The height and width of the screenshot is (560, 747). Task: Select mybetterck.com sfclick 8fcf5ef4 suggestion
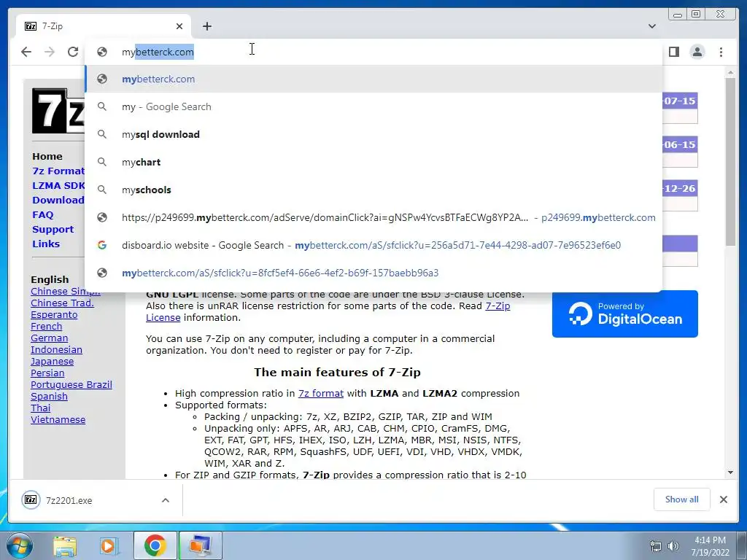coord(373,273)
